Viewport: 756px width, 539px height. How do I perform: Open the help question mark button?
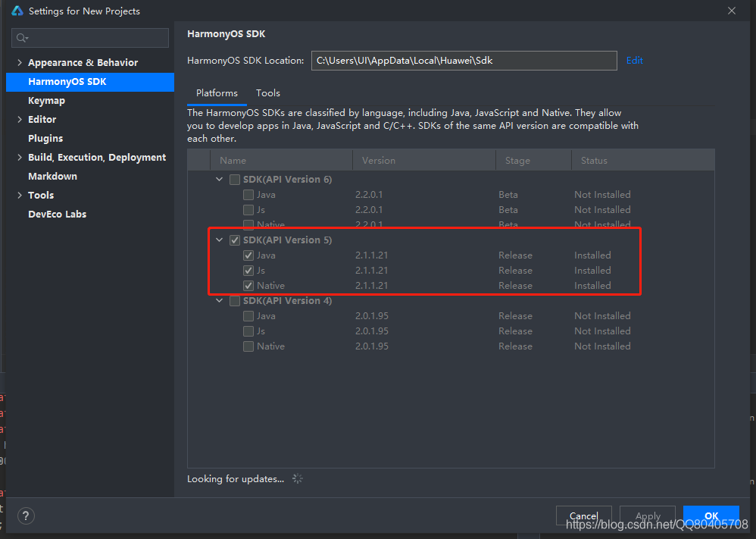[26, 515]
